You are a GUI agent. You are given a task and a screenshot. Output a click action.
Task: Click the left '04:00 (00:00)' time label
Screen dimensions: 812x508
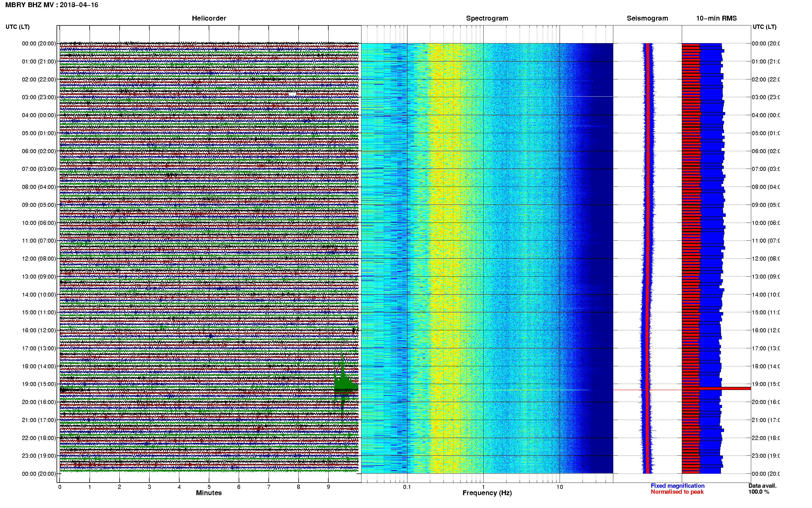click(39, 115)
